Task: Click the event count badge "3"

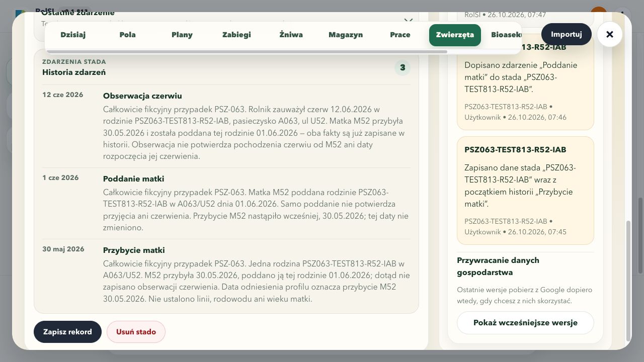Action: (403, 68)
